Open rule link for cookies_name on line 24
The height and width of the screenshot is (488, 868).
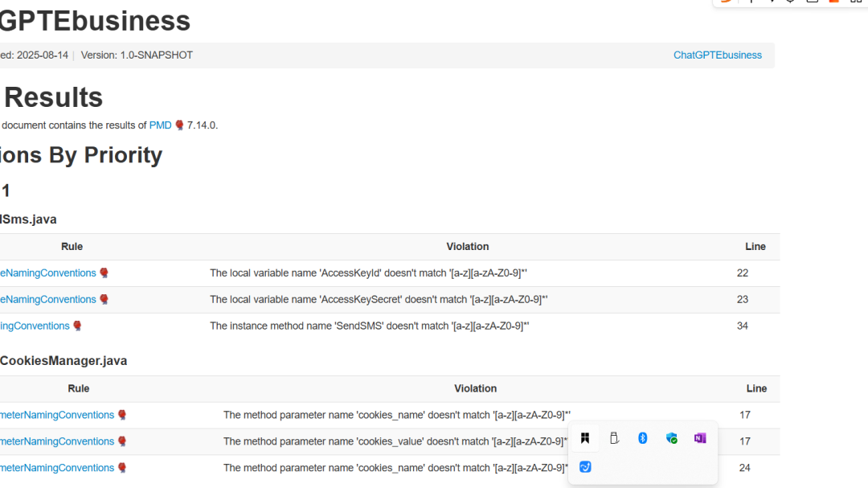pos(57,468)
